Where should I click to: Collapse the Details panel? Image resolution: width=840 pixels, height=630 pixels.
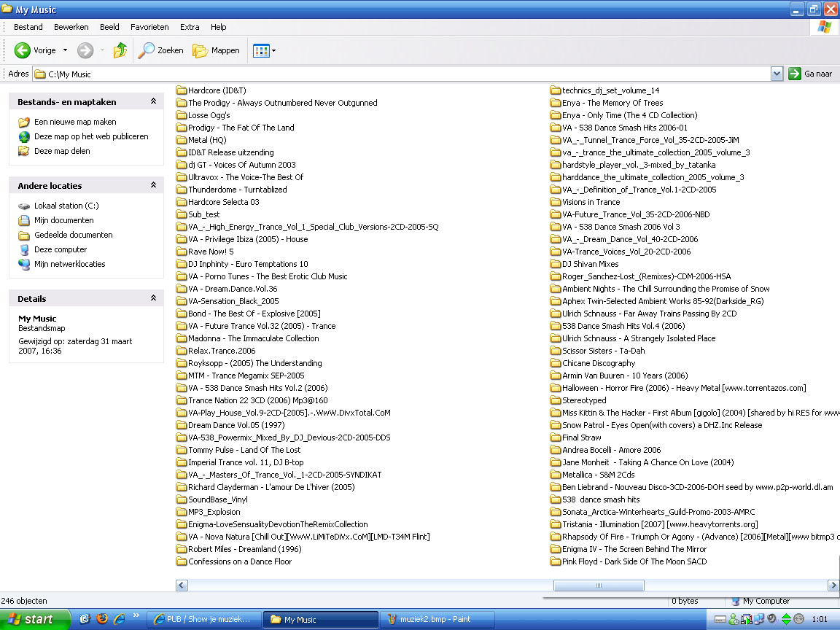(153, 298)
